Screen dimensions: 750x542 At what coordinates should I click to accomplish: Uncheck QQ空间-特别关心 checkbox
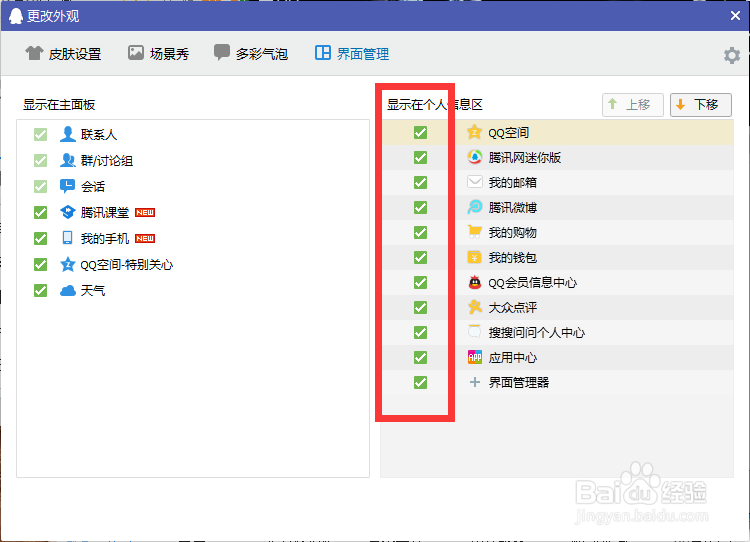click(41, 265)
